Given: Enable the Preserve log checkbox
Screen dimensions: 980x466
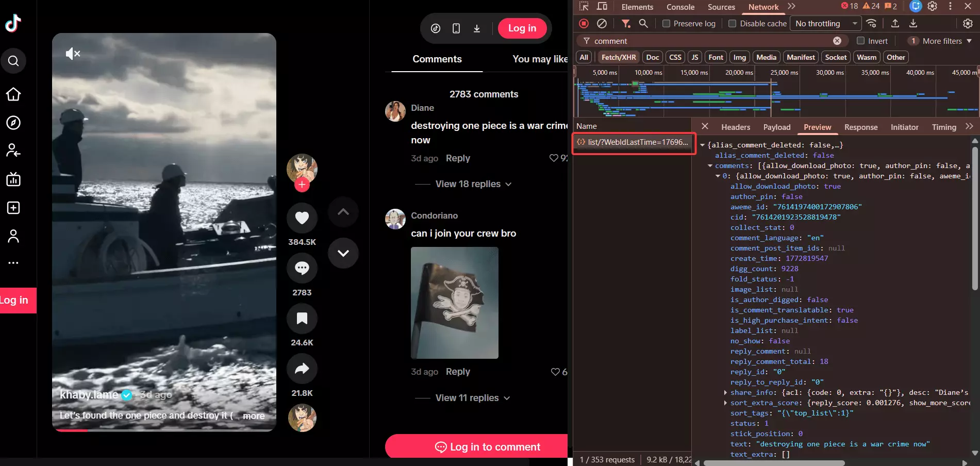Looking at the screenshot, I should (667, 23).
